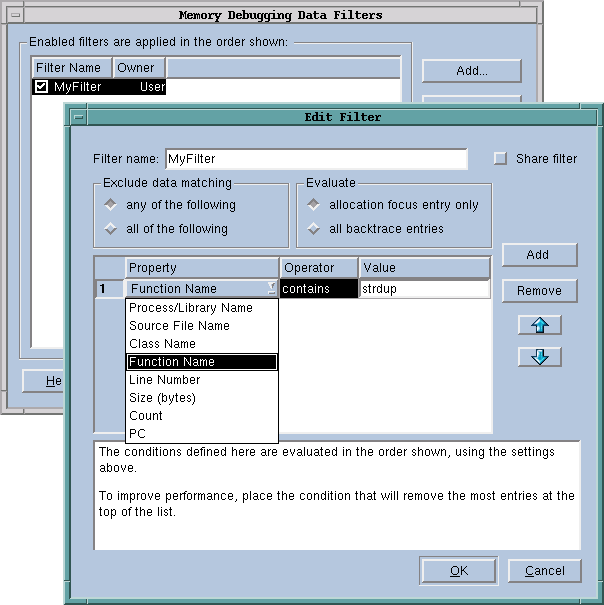Viewport: 604px width, 605px height.
Task: Click the move condition up arrow
Action: coord(539,325)
